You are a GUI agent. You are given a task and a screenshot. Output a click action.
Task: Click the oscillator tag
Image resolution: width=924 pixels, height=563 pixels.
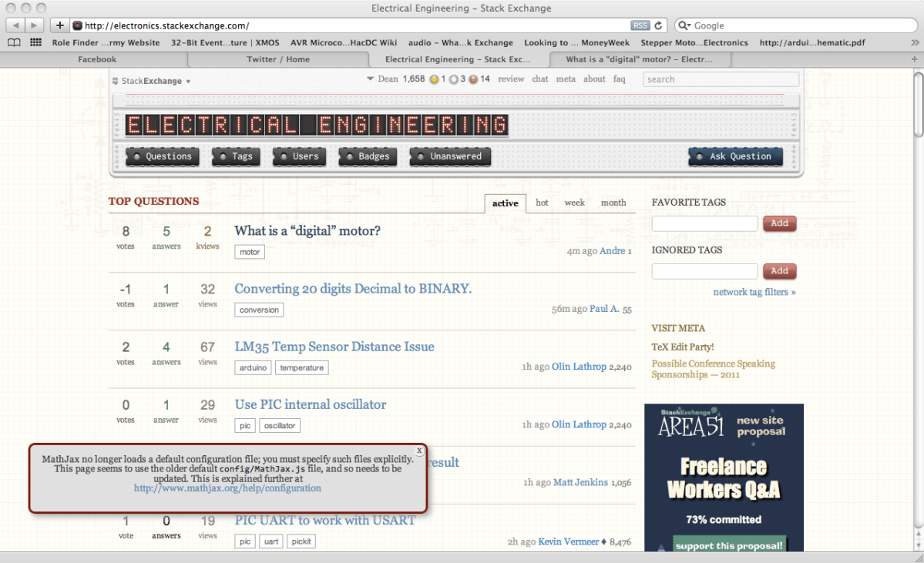[x=280, y=425]
